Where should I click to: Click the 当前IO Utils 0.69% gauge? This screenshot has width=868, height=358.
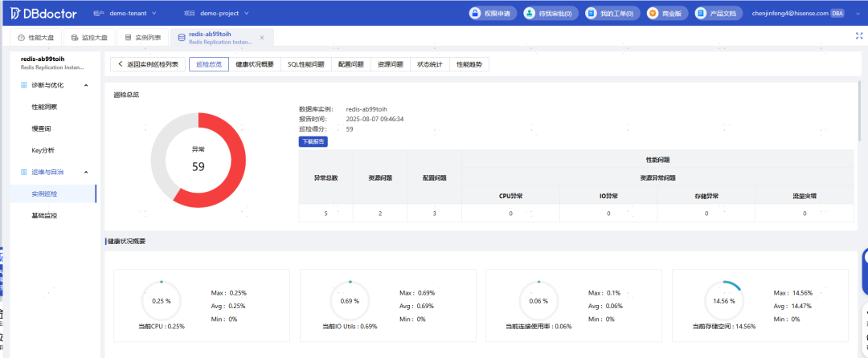(350, 301)
